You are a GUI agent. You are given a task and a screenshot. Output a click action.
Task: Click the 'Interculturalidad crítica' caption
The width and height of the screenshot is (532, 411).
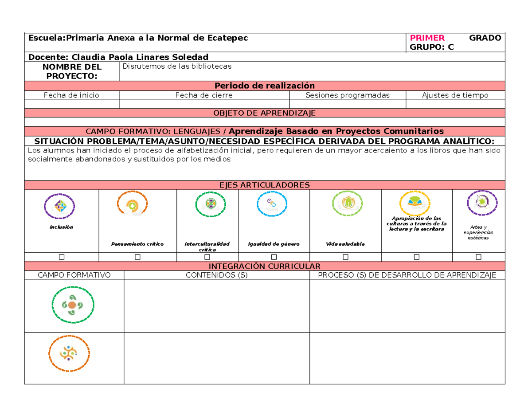tap(207, 247)
